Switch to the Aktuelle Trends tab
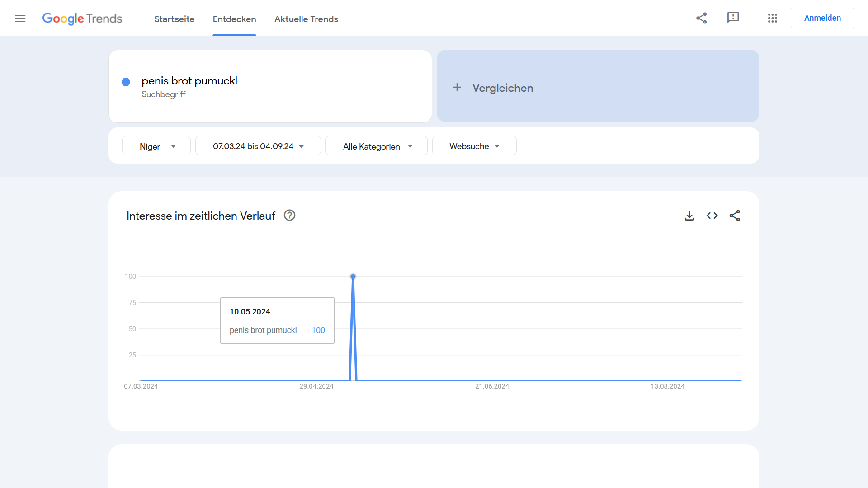Viewport: 868px width, 488px height. coord(306,19)
